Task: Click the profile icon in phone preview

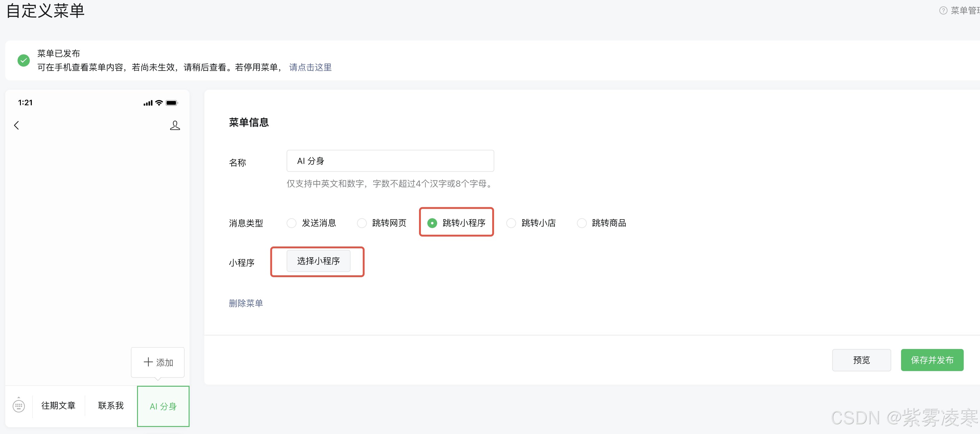Action: click(174, 126)
